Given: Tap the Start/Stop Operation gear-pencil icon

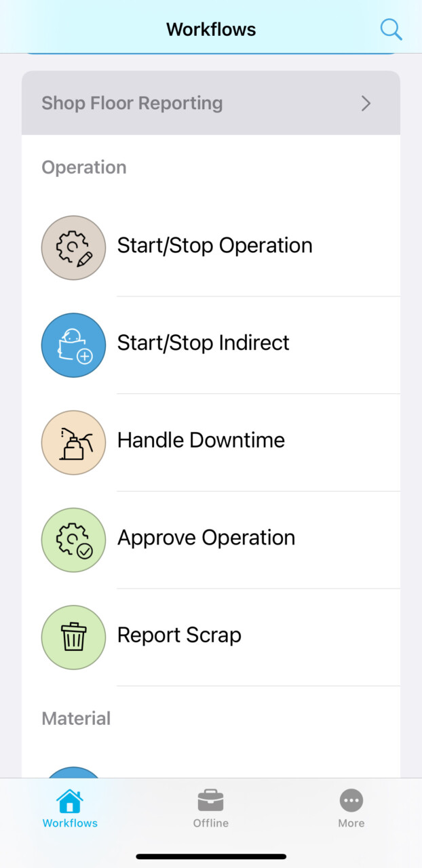Looking at the screenshot, I should tap(73, 248).
